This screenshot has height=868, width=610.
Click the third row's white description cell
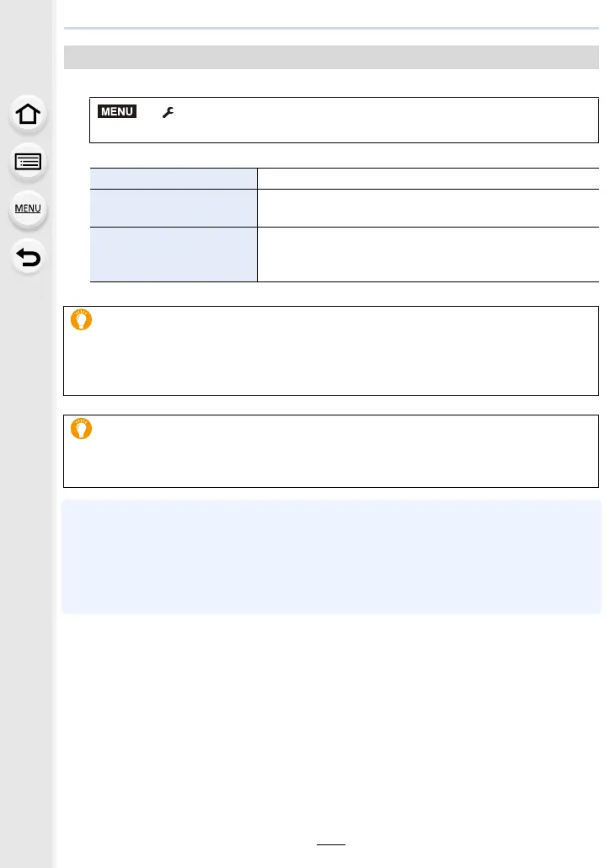click(x=427, y=254)
